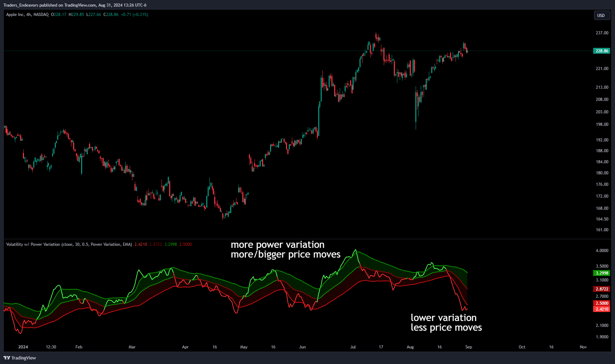615x364 pixels.
Task: Click the open value O228.17 in header
Action: (x=59, y=15)
